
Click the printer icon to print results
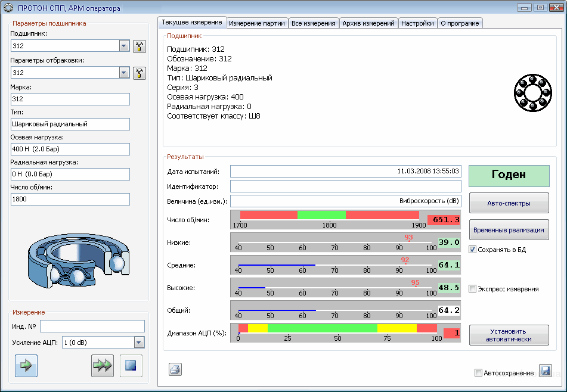pos(175,370)
